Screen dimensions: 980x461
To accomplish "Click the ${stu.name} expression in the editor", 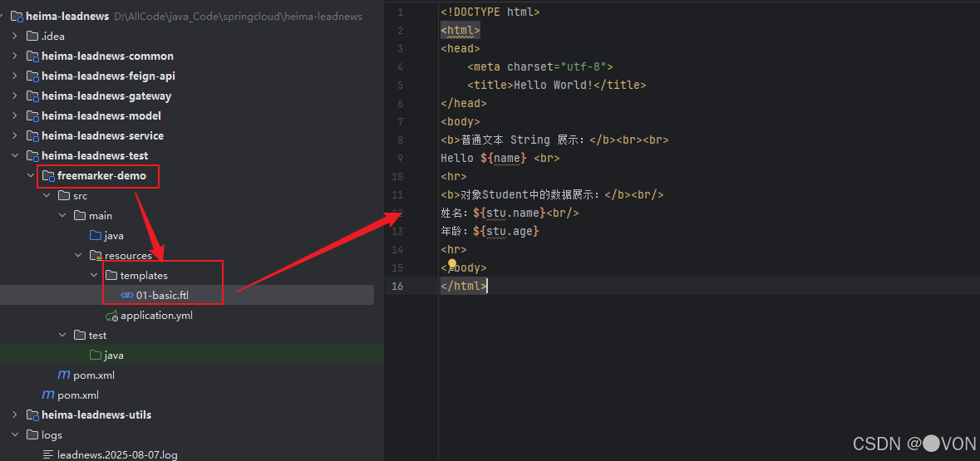I will coord(510,213).
